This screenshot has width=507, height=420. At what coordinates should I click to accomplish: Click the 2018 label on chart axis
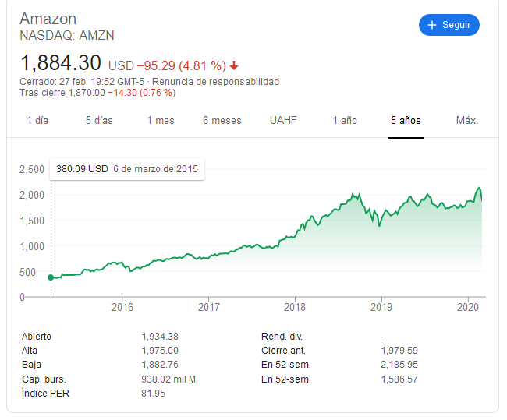295,306
